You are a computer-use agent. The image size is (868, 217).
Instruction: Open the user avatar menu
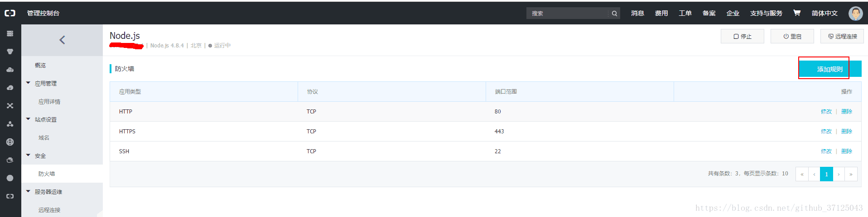pos(855,14)
